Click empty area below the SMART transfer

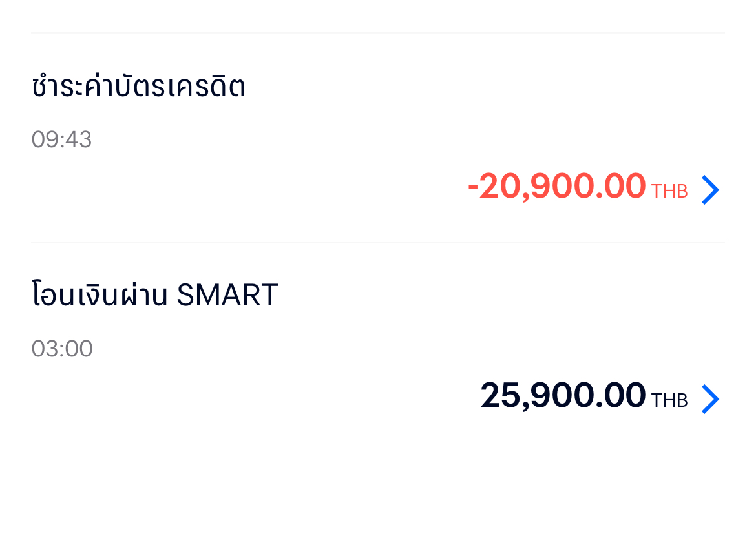click(377, 484)
